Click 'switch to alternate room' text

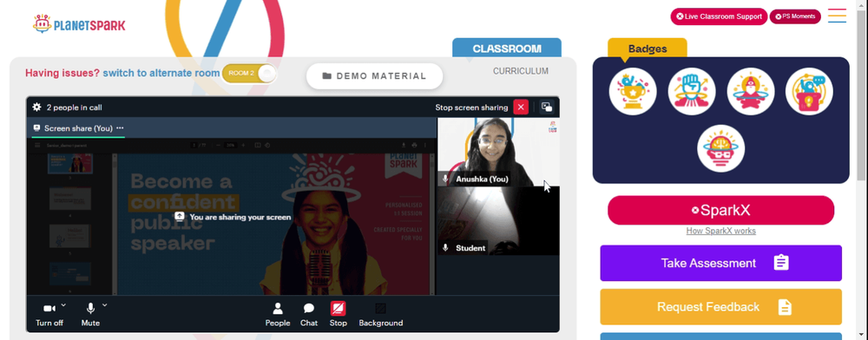click(161, 73)
